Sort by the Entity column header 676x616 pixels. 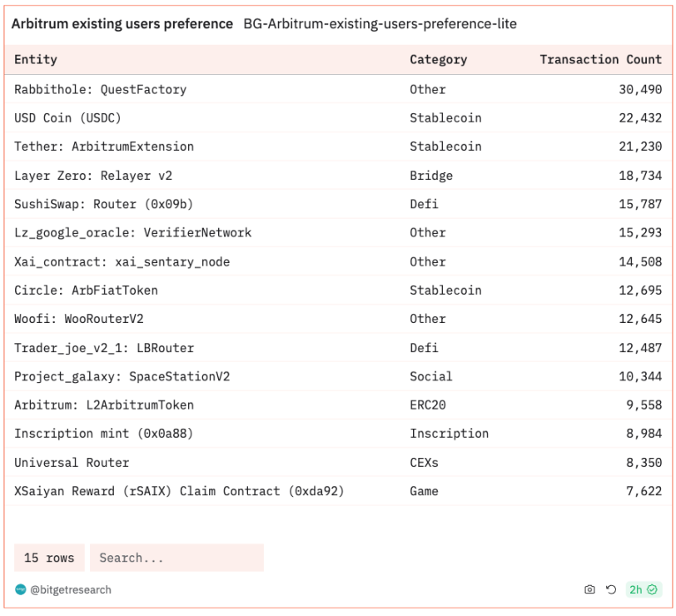(x=36, y=60)
